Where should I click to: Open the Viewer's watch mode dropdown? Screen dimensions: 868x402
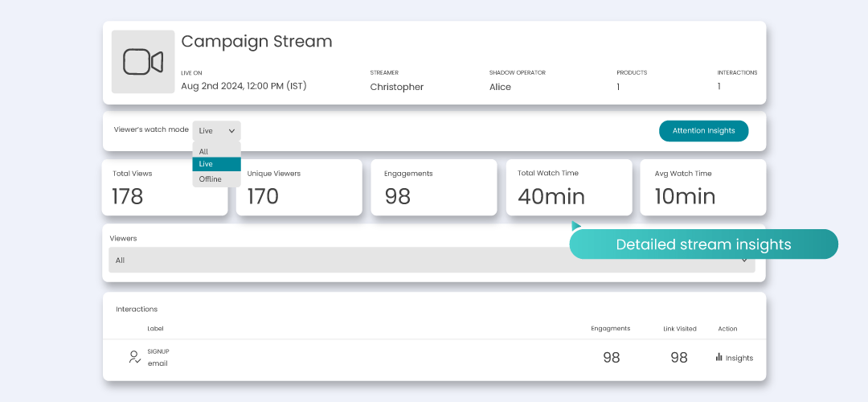(x=216, y=130)
